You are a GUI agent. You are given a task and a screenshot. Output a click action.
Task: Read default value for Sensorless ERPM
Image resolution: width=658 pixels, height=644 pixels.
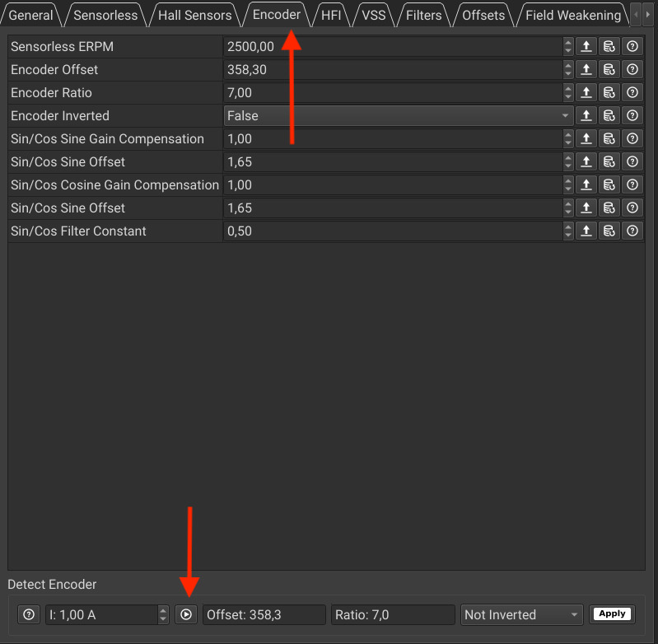pos(609,47)
